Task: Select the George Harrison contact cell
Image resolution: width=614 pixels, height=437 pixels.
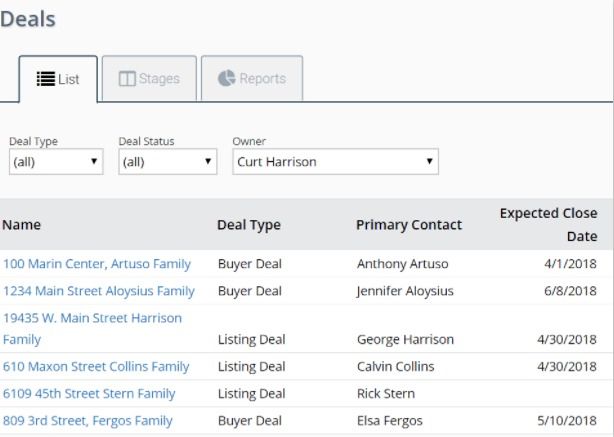Action: point(405,339)
